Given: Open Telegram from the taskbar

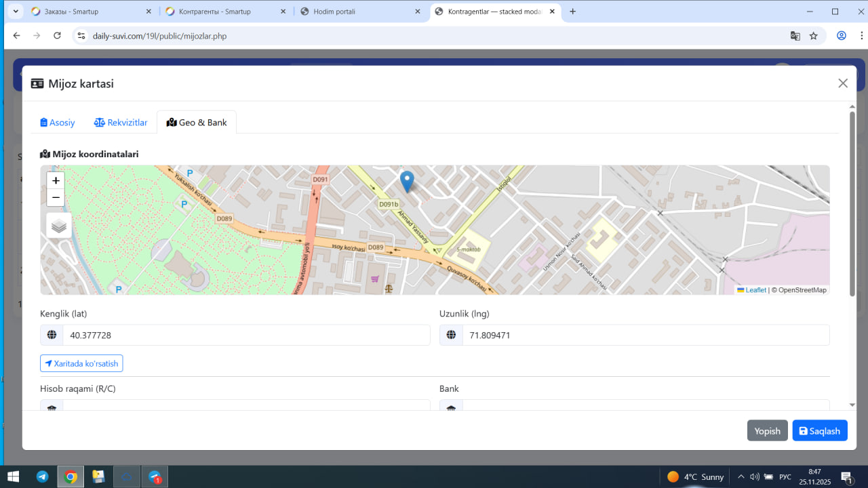Looking at the screenshot, I should tap(42, 476).
